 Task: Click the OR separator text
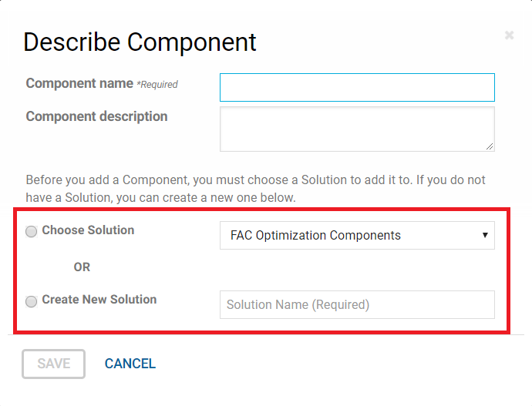[x=82, y=267]
